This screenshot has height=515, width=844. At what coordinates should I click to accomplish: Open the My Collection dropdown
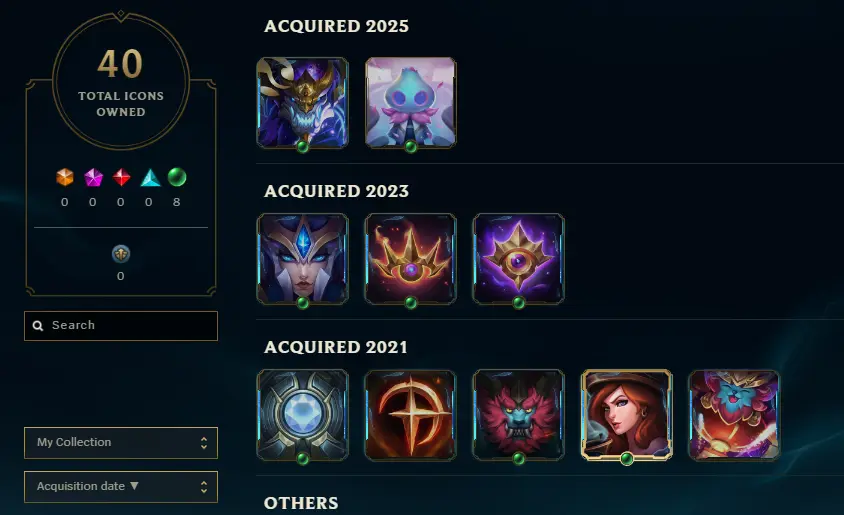click(121, 442)
